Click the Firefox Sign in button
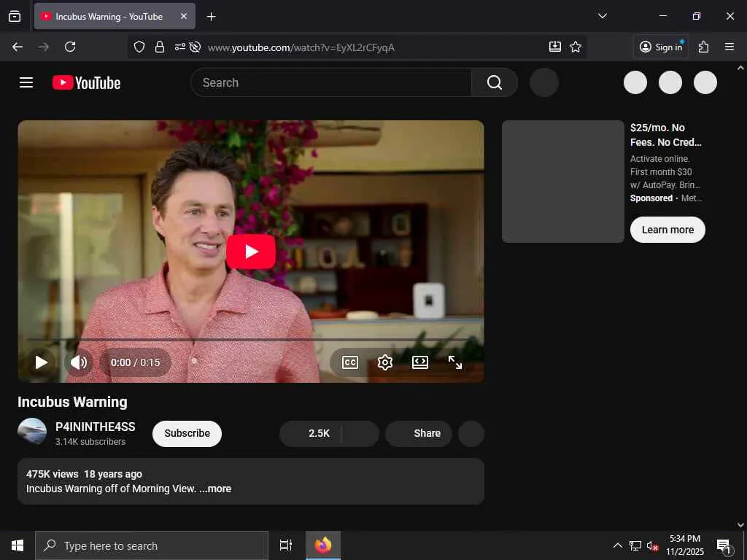The image size is (747, 560). pos(661,47)
